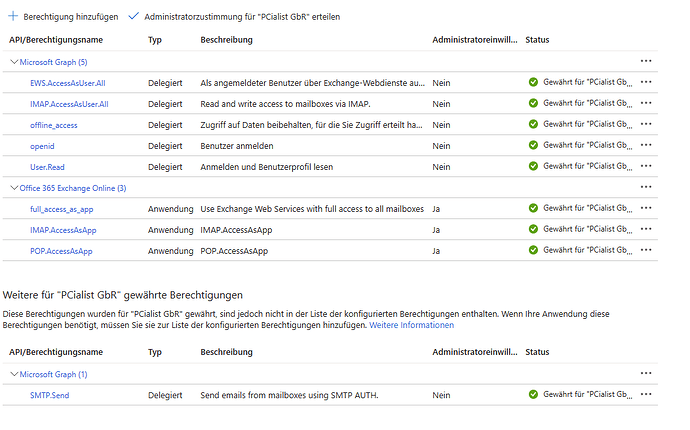This screenshot has width=690, height=430.
Task: Collapse the Office 365 Exchange Online (3) chevron
Action: [14, 188]
